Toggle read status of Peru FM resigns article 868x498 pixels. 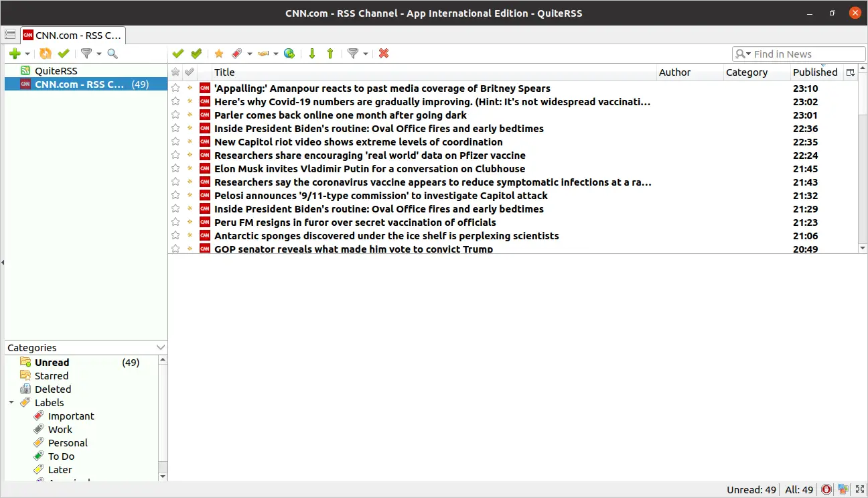tap(190, 222)
